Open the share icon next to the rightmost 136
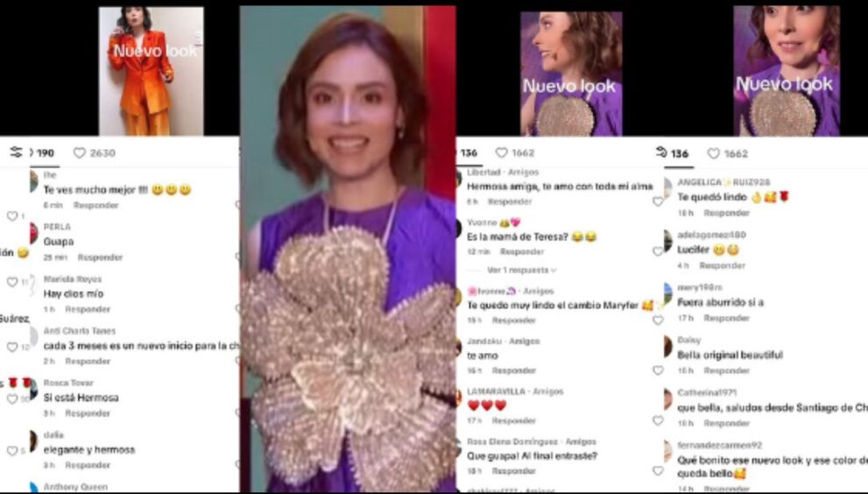This screenshot has height=494, width=868. coord(661,152)
